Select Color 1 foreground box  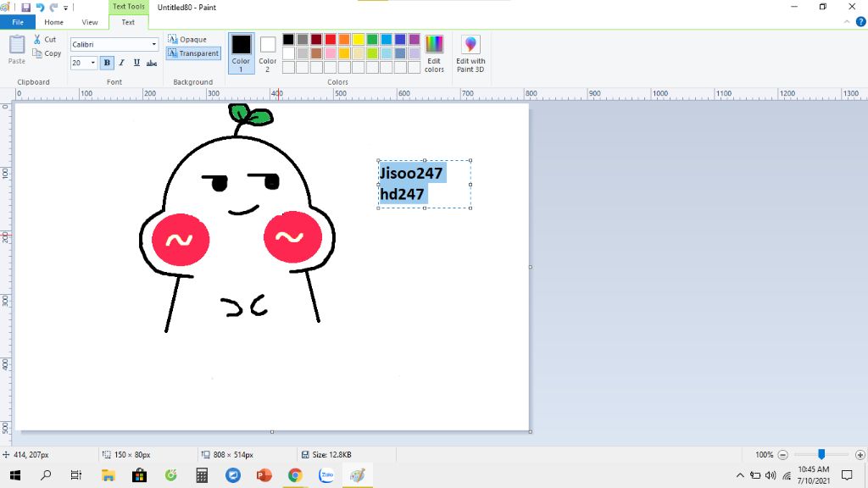[241, 53]
